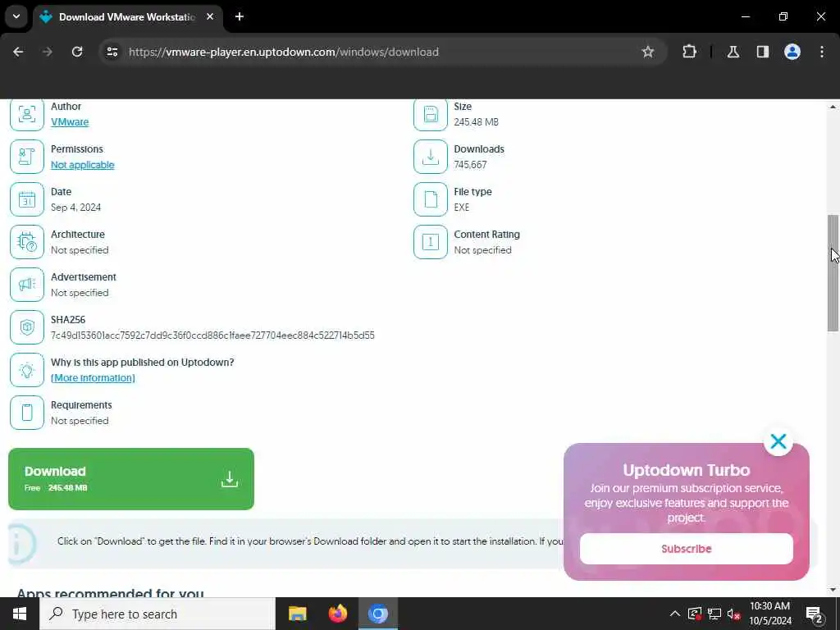Click the Date calendar icon
Image resolution: width=840 pixels, height=630 pixels.
coord(27,199)
